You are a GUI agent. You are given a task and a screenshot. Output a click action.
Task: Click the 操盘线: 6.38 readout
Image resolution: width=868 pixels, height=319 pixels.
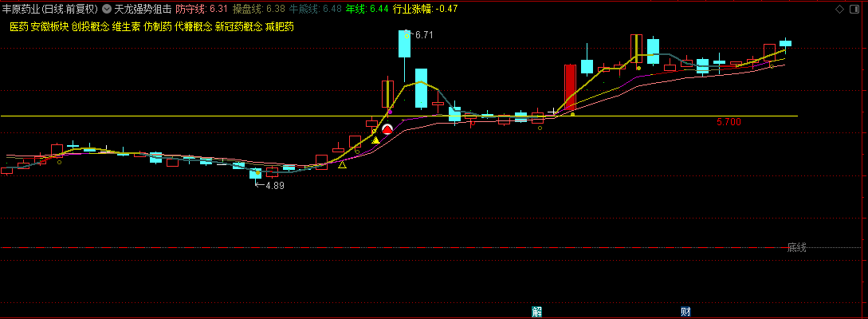258,9
